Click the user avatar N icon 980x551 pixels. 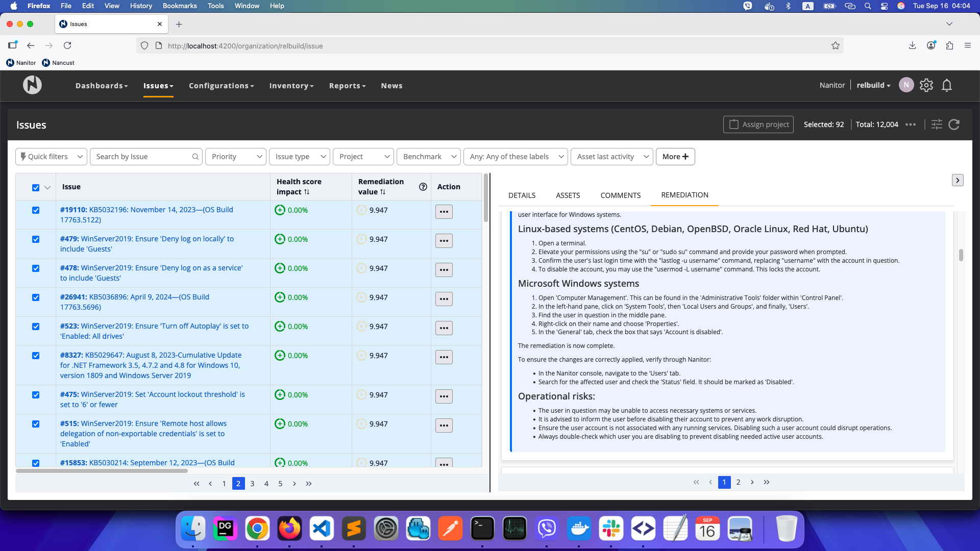tap(906, 85)
